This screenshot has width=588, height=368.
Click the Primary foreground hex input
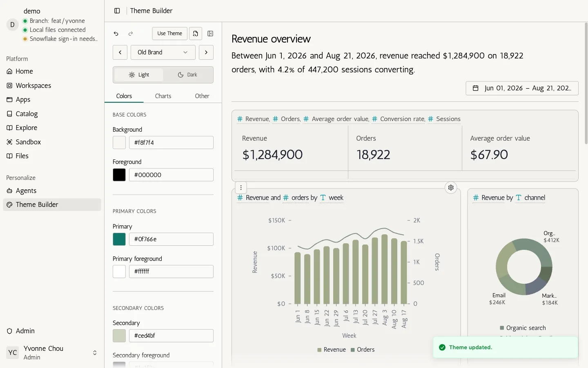pyautogui.click(x=171, y=272)
